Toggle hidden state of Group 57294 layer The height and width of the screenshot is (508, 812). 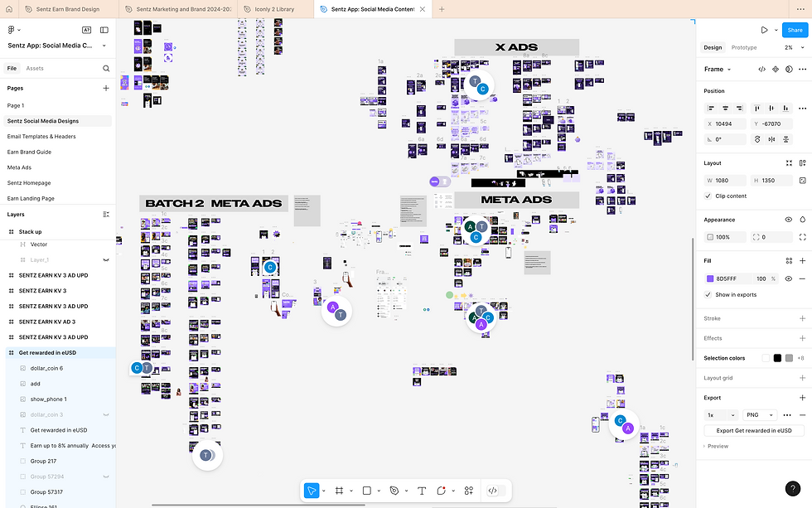coord(106,477)
